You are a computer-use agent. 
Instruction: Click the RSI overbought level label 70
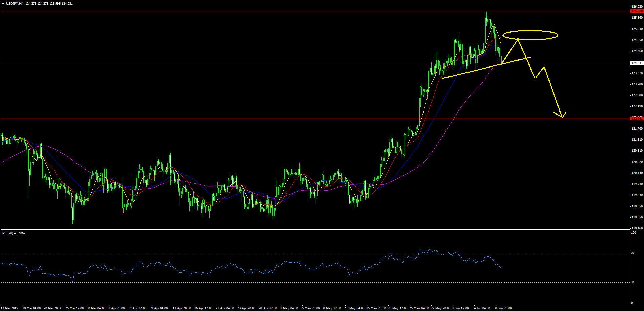[x=633, y=253]
